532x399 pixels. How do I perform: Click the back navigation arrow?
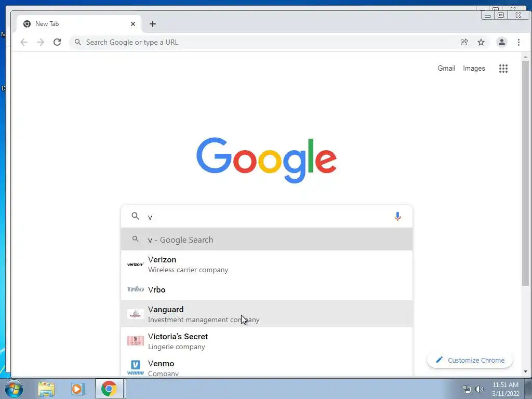24,42
